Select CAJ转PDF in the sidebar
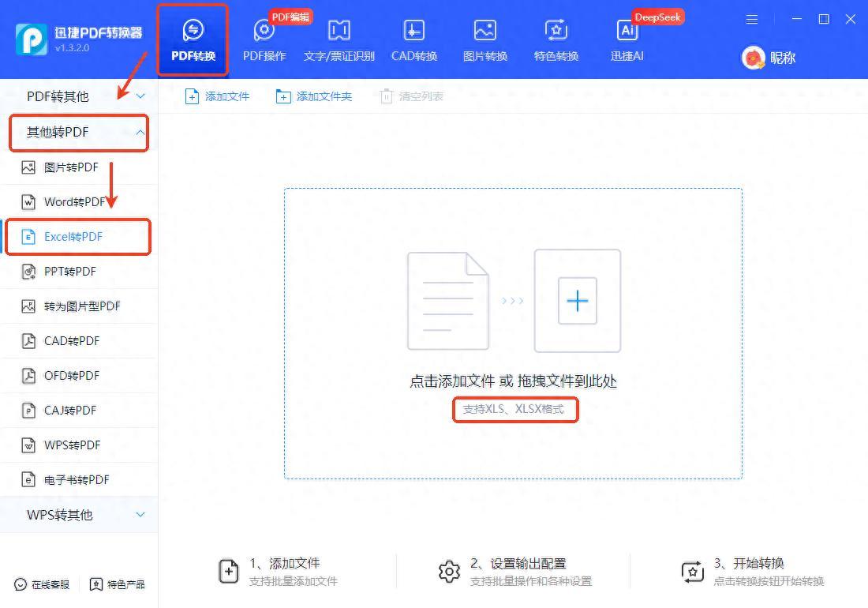 pos(69,411)
